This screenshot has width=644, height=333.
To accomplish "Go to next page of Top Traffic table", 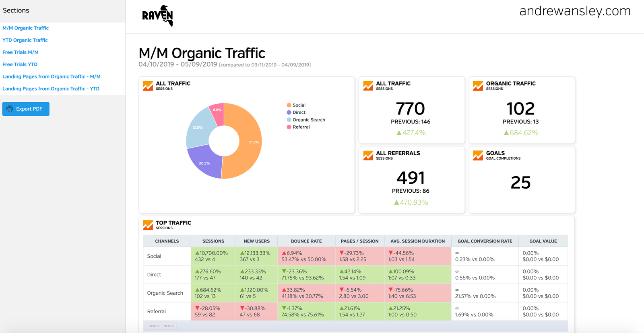I will click(169, 326).
